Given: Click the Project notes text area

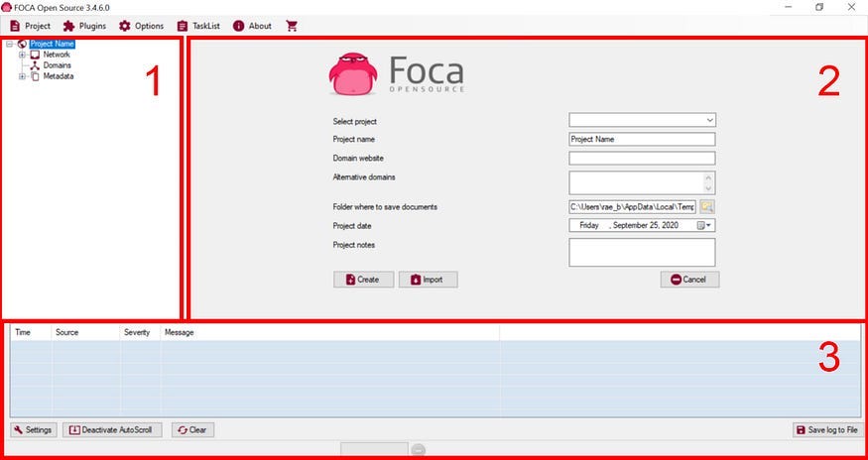Looking at the screenshot, I should pyautogui.click(x=642, y=253).
